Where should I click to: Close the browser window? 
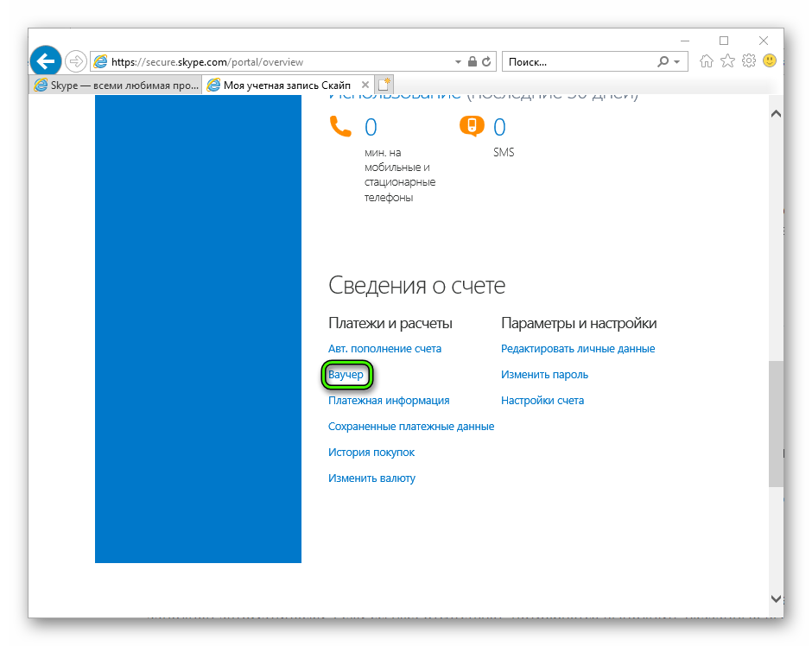[x=764, y=41]
